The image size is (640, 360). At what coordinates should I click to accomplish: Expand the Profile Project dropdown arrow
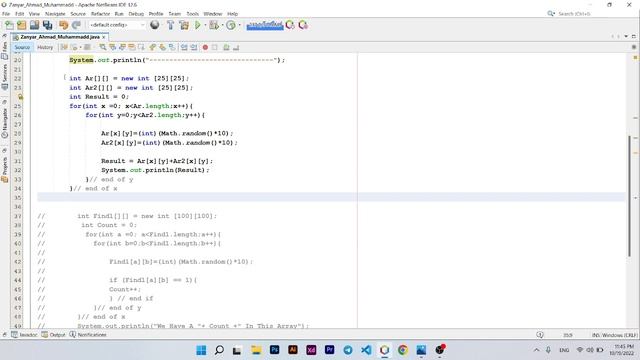pos(240,25)
